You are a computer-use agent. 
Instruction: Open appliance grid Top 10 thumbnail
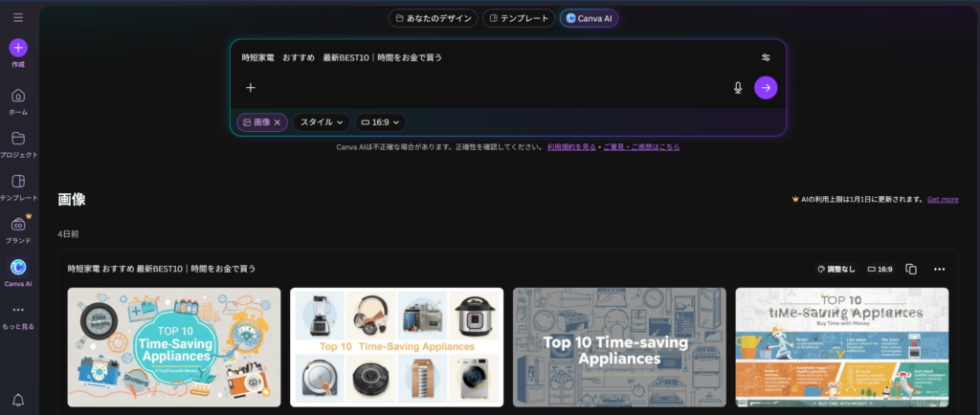pyautogui.click(x=397, y=347)
